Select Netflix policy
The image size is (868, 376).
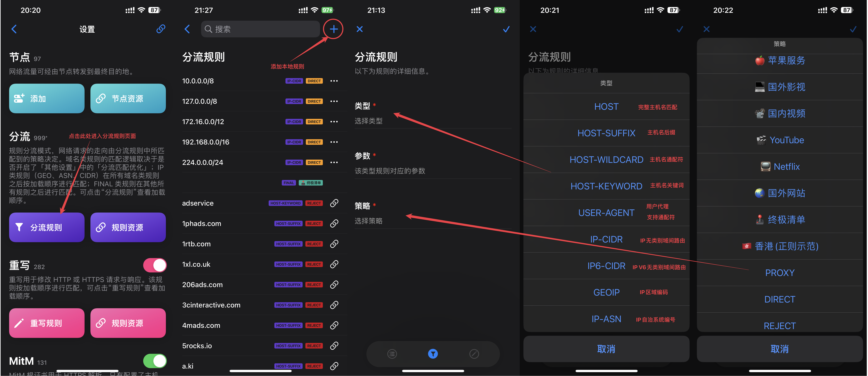pyautogui.click(x=780, y=166)
